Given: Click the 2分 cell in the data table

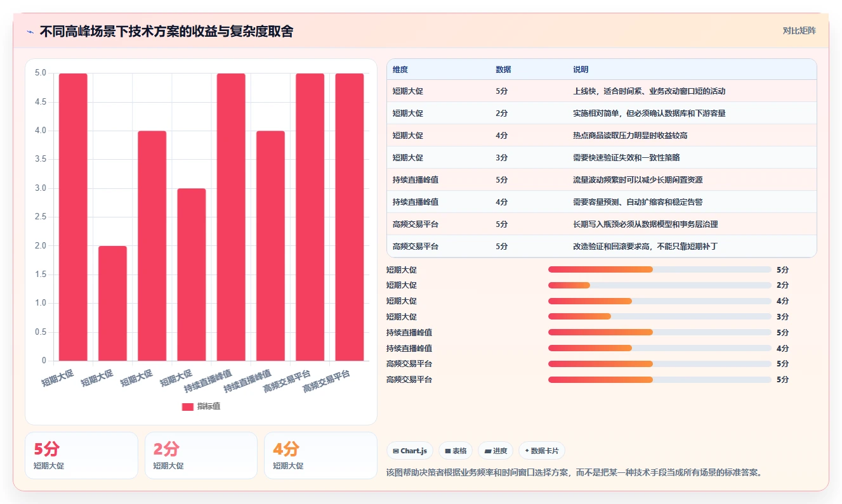Looking at the screenshot, I should pos(501,113).
